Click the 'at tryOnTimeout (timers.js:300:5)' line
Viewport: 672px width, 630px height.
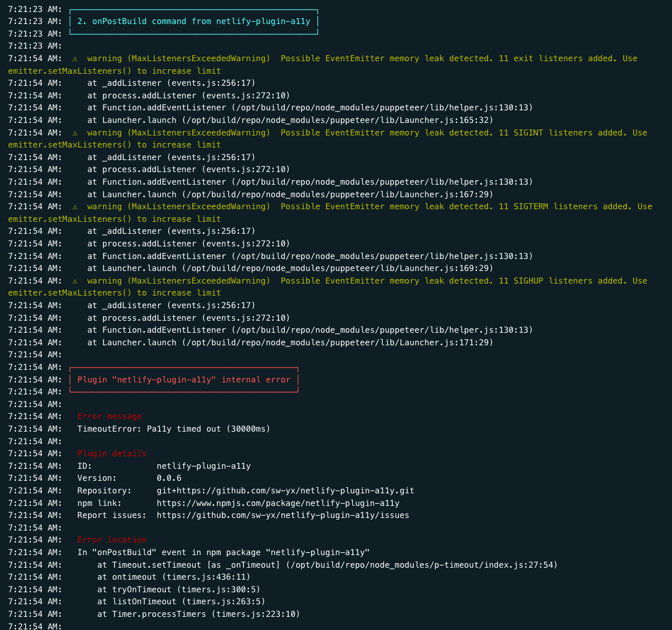[x=178, y=590]
